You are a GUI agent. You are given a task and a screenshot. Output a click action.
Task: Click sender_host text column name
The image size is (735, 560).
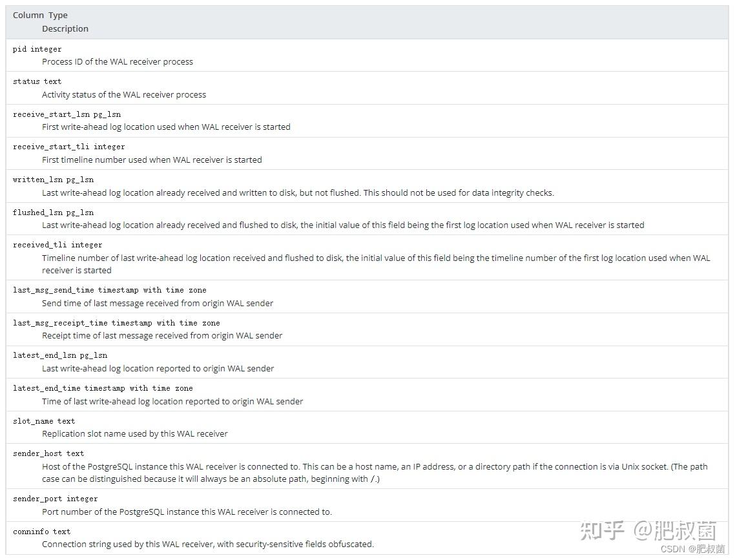(48, 453)
